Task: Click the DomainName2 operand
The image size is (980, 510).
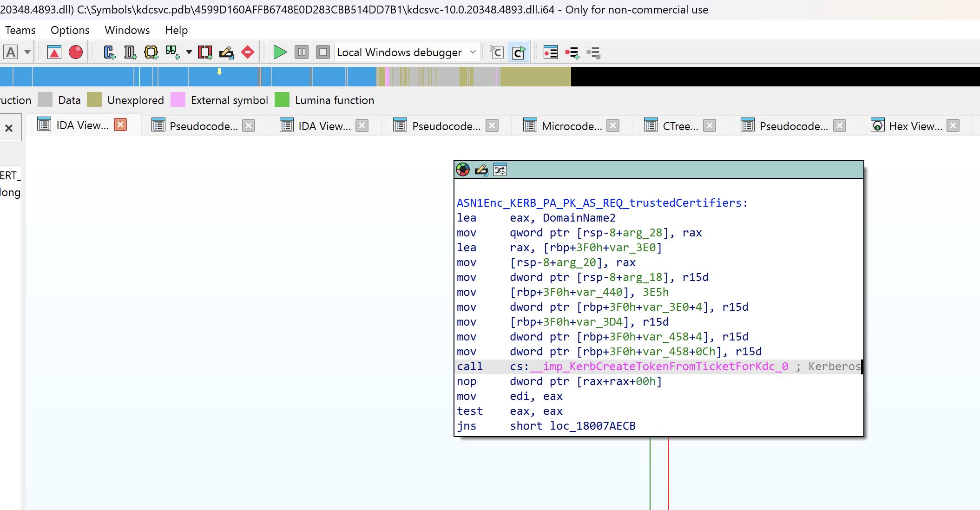Action: pos(579,218)
